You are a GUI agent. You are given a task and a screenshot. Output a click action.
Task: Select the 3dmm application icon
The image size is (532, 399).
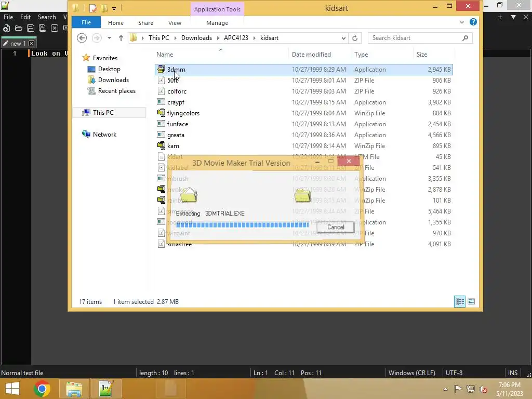(x=161, y=70)
